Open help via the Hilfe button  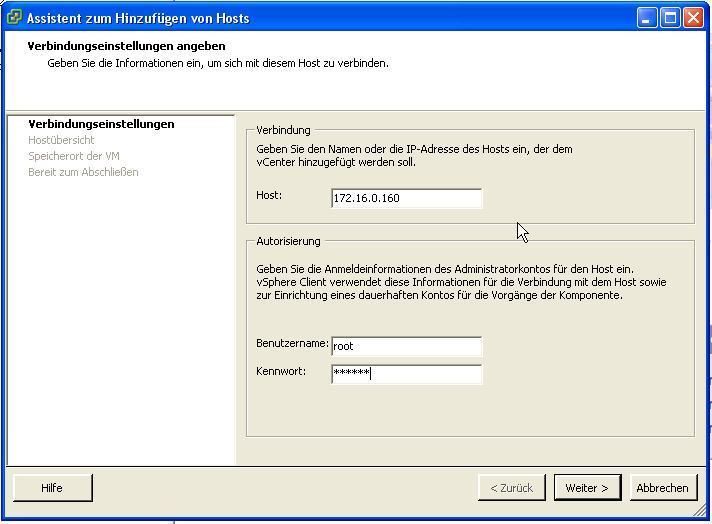52,488
